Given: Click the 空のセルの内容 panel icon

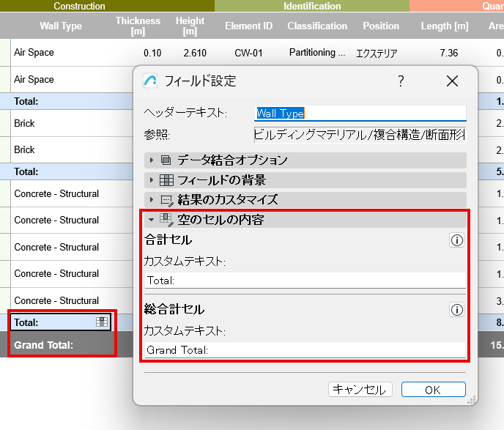Looking at the screenshot, I should 167,220.
